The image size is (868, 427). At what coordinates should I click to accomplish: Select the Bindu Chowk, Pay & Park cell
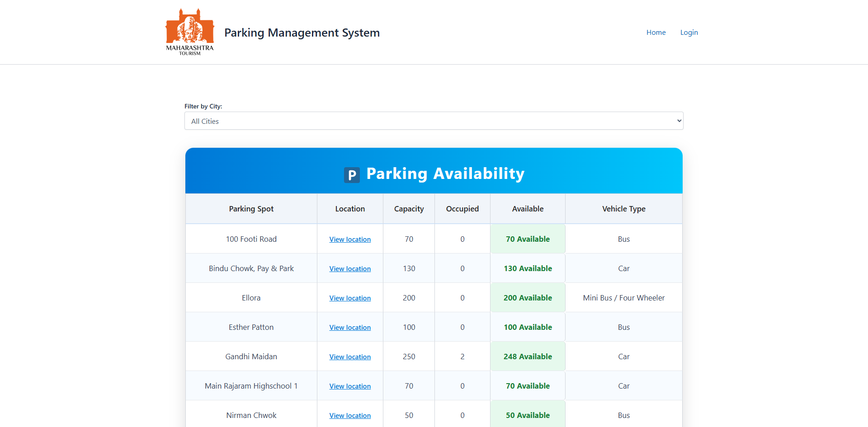[251, 268]
